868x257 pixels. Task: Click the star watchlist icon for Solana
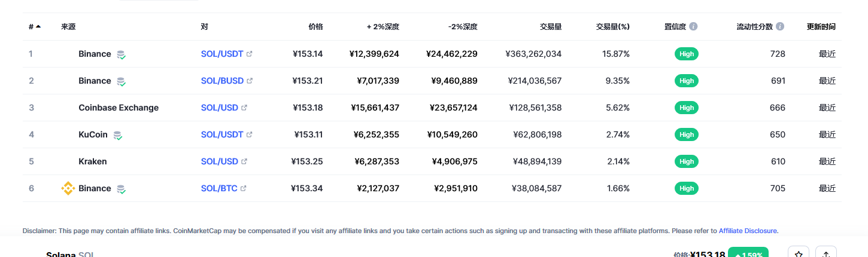[x=799, y=253]
